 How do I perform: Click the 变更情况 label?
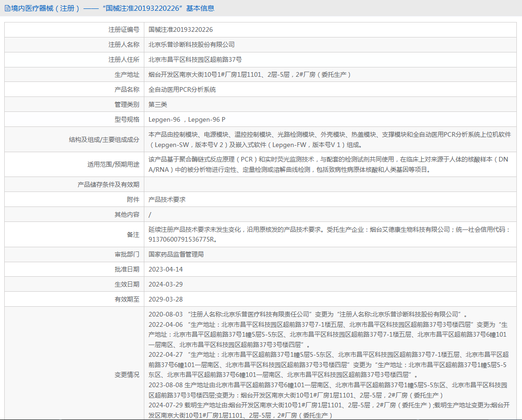coord(127,375)
